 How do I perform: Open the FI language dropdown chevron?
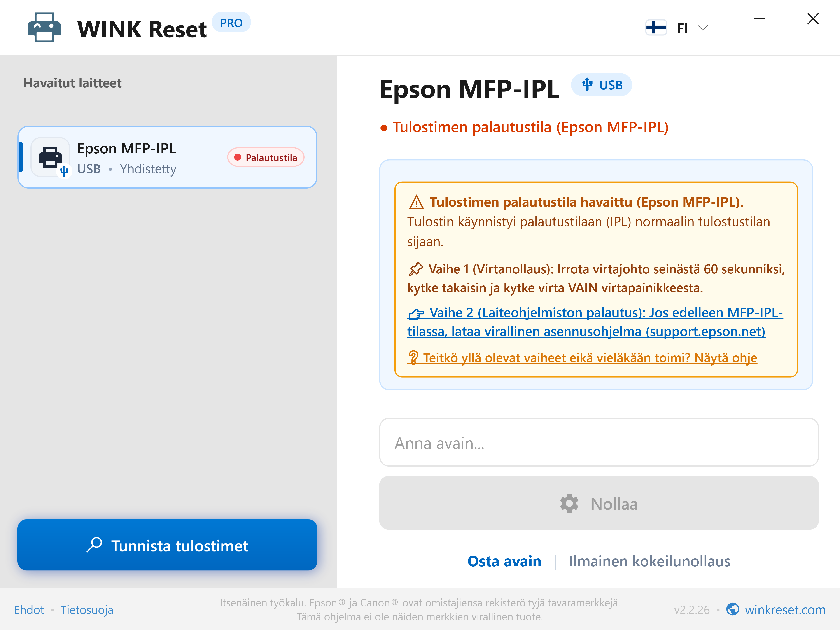click(x=703, y=28)
